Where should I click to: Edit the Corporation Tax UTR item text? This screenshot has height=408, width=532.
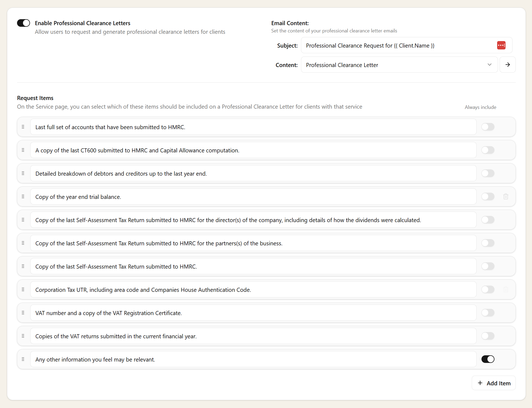[x=243, y=289]
